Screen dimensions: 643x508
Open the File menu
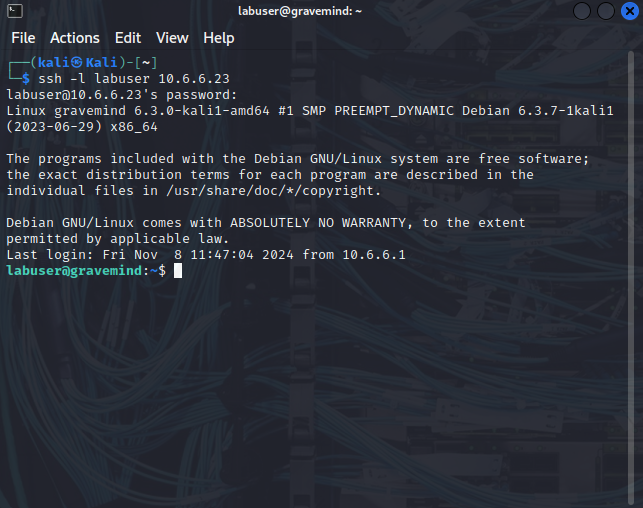click(23, 38)
